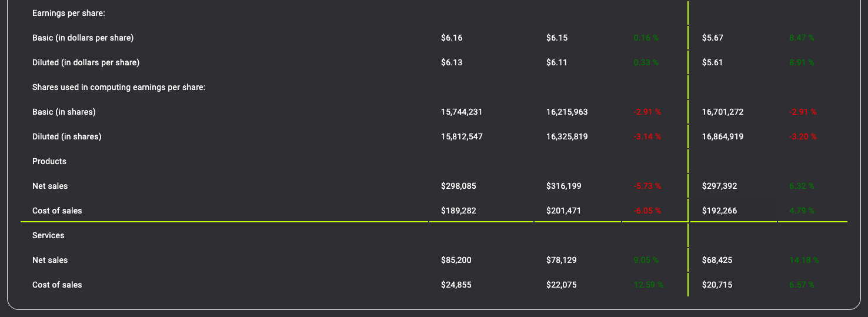Click the highlighted $192,266 cell

pyautogui.click(x=719, y=211)
